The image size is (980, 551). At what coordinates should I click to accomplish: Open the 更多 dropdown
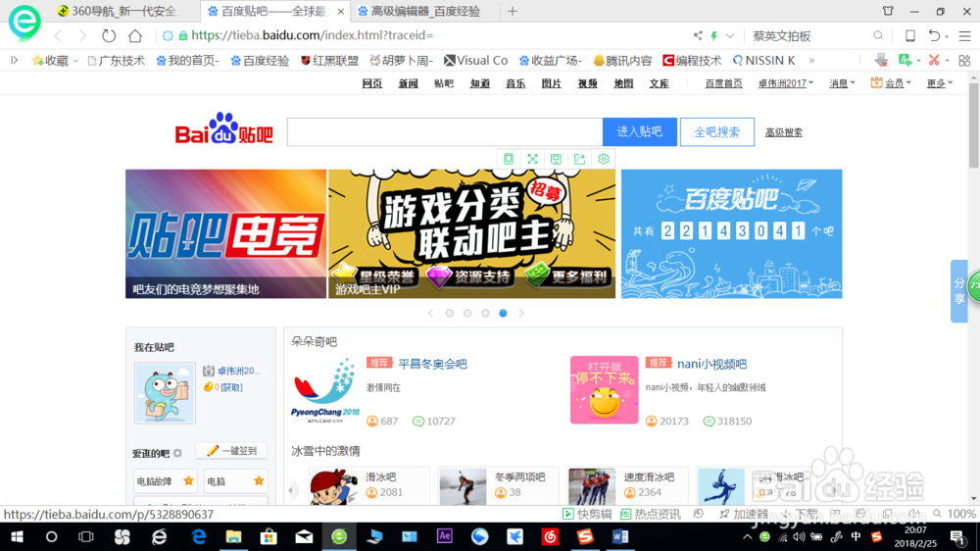940,83
